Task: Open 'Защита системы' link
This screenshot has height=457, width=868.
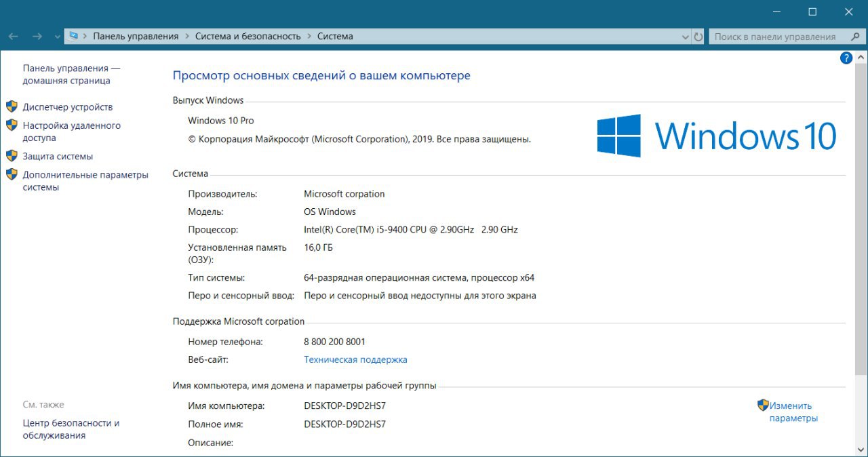Action: tap(58, 157)
